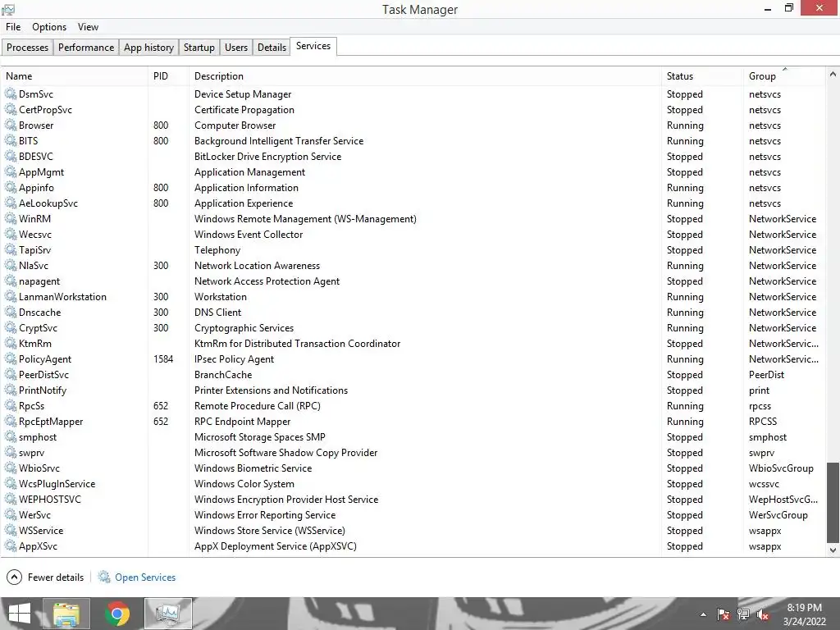Click the scrollbar up arrow
840x630 pixels.
coord(833,75)
